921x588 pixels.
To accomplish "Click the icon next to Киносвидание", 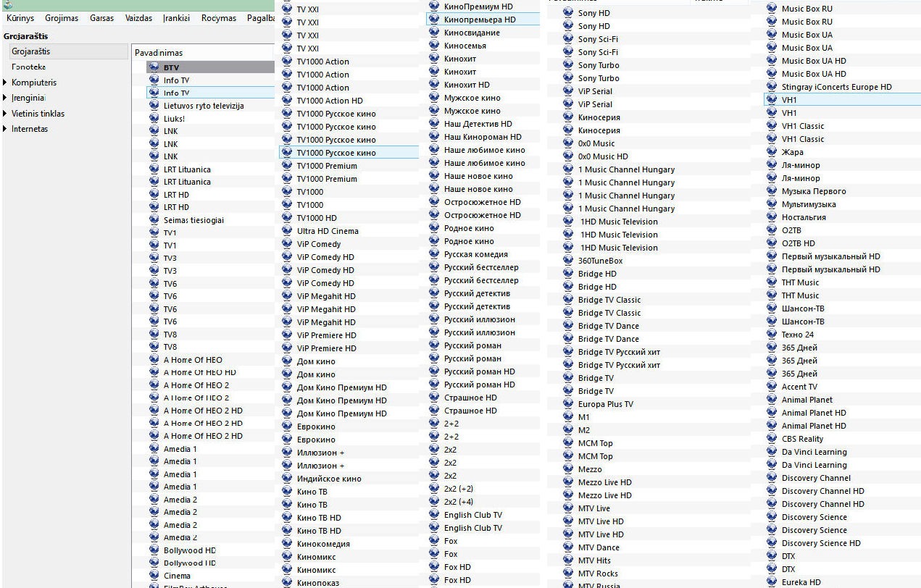I will 434,33.
